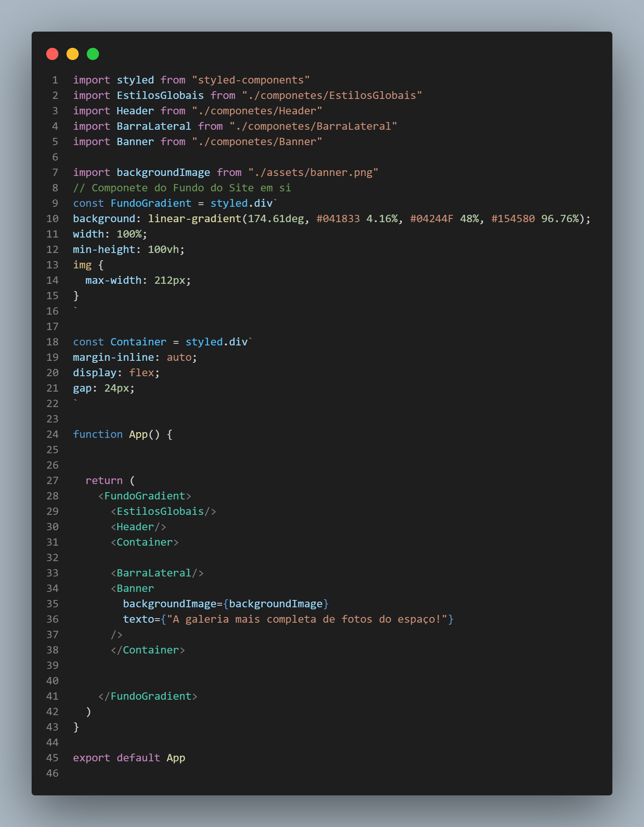Click the "./componetes/Banner" import path

257,142
